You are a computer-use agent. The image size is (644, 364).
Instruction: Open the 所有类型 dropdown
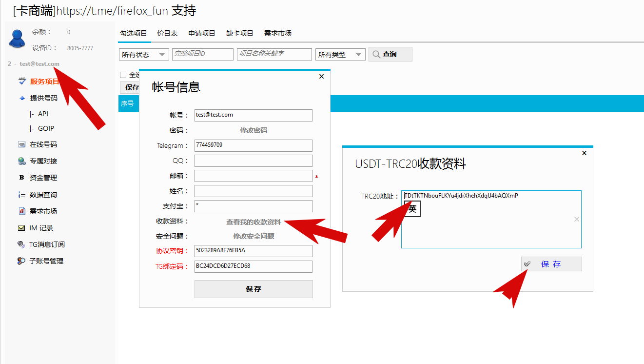340,54
